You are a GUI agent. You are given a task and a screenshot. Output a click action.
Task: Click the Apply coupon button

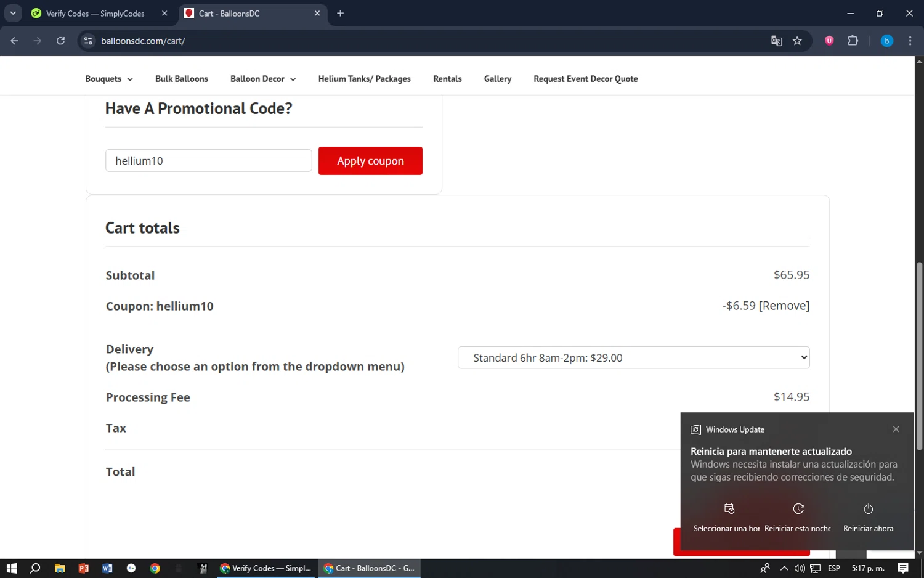(x=370, y=161)
